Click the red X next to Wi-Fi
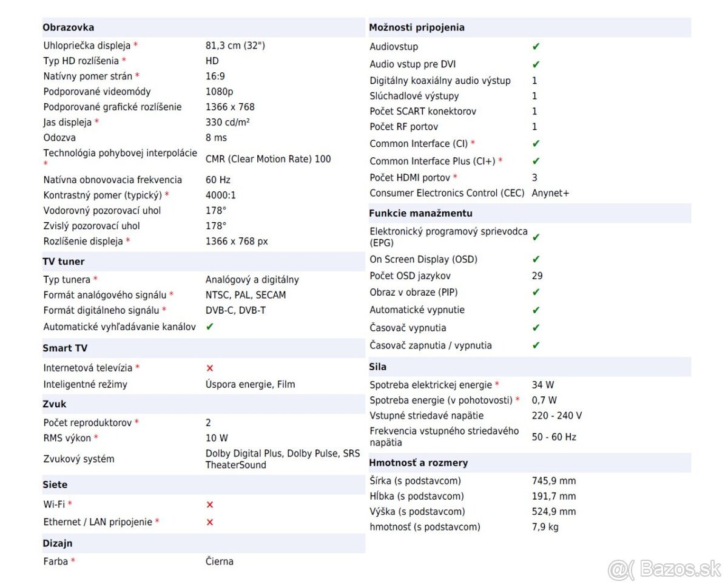This screenshot has width=728, height=587. [x=210, y=504]
